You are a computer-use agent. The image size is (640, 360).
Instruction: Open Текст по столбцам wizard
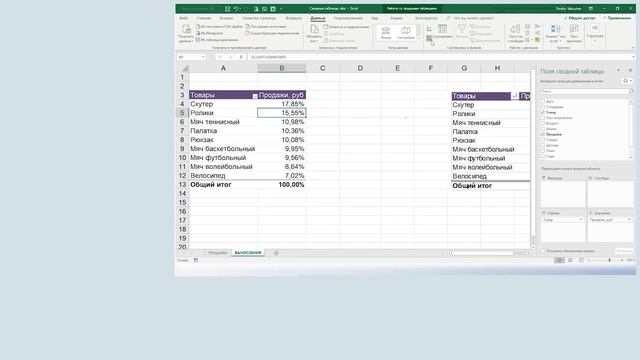[516, 33]
